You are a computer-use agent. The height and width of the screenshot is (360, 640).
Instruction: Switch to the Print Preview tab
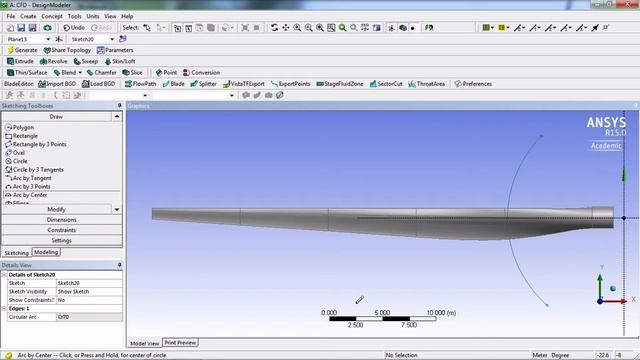(x=180, y=343)
